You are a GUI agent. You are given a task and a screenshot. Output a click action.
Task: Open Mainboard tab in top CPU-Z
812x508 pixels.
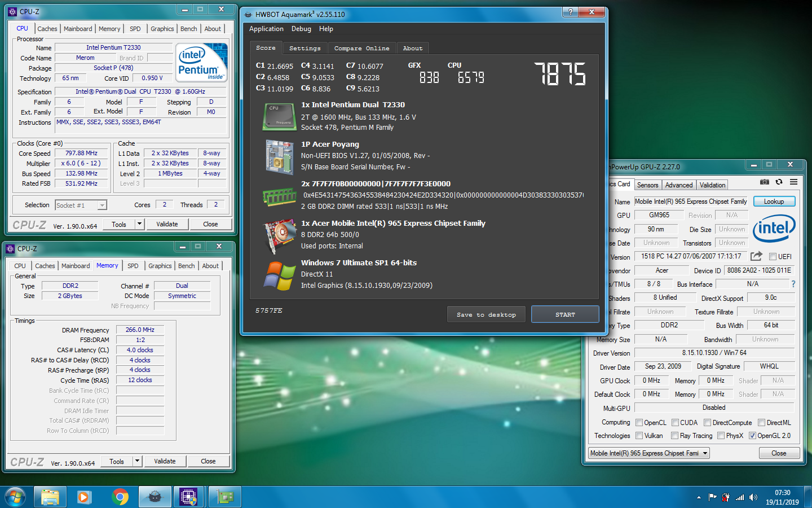[x=78, y=29]
